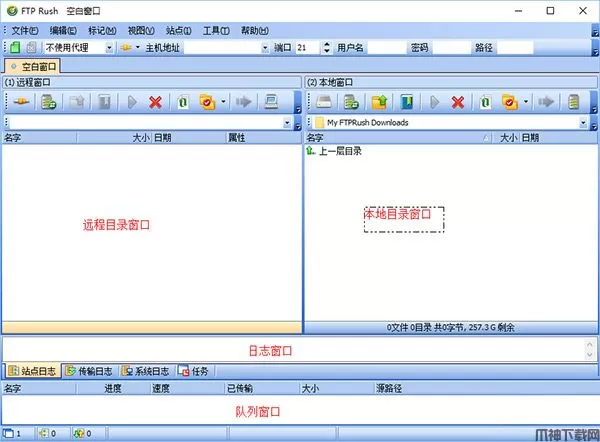Click the second status bar globe icon showing 0
The width and height of the screenshot is (600, 442).
point(79,433)
